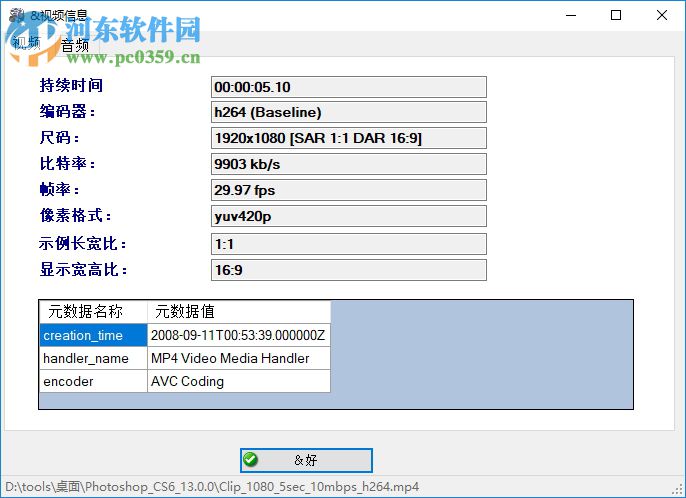Click the app icon in the title bar
This screenshot has width=686, height=498.
pyautogui.click(x=17, y=15)
